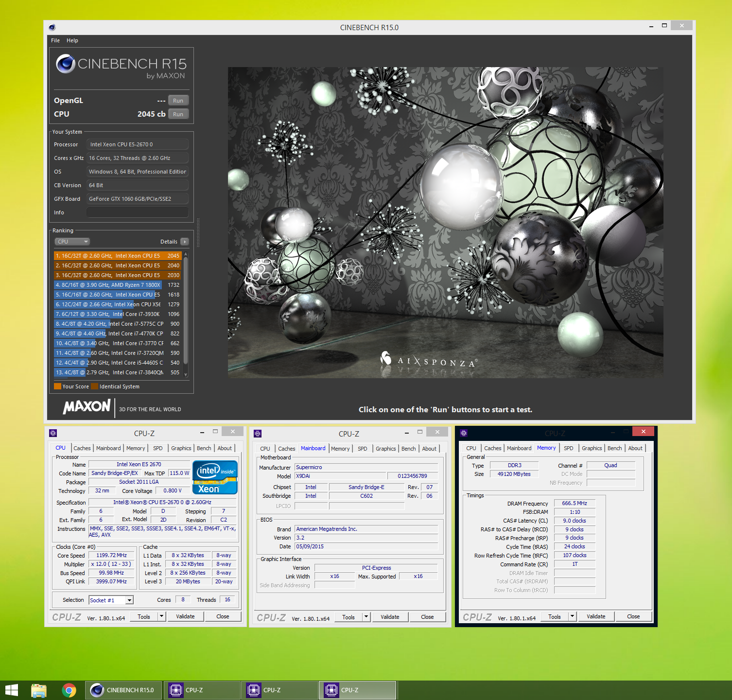Open the Help menu in Cinebench
The height and width of the screenshot is (700, 732).
(x=72, y=40)
